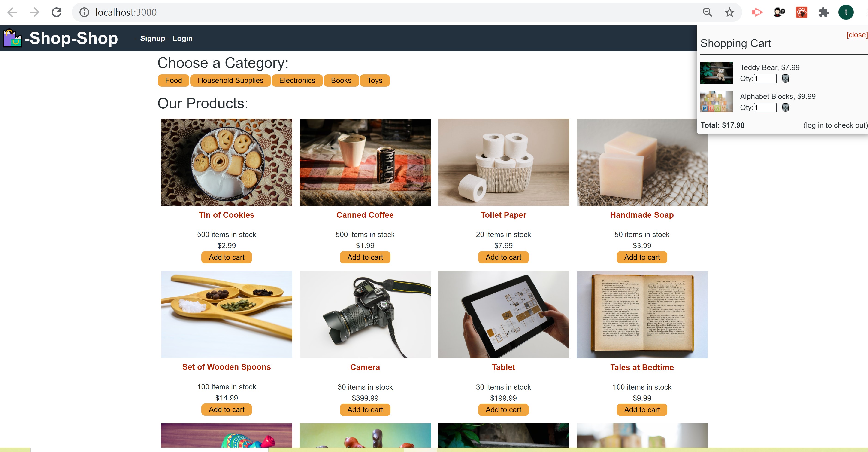
Task: Open the Tablet product image
Action: point(503,314)
